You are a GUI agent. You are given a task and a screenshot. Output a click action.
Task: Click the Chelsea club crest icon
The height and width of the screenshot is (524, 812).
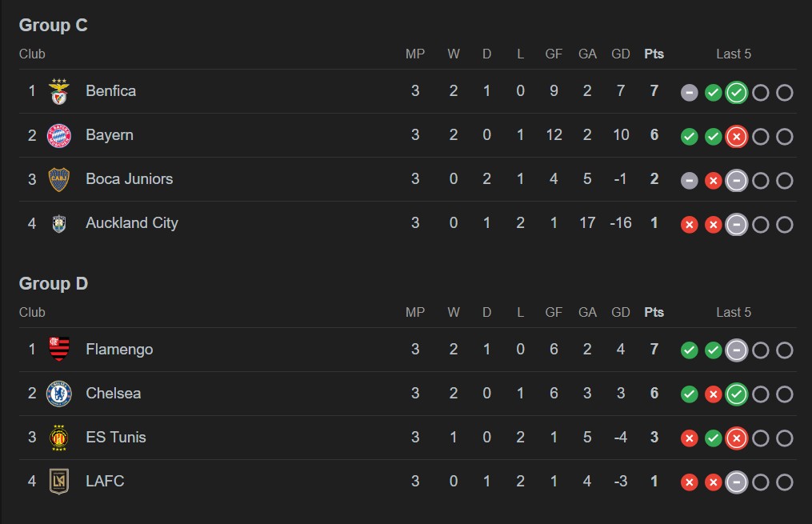(59, 394)
